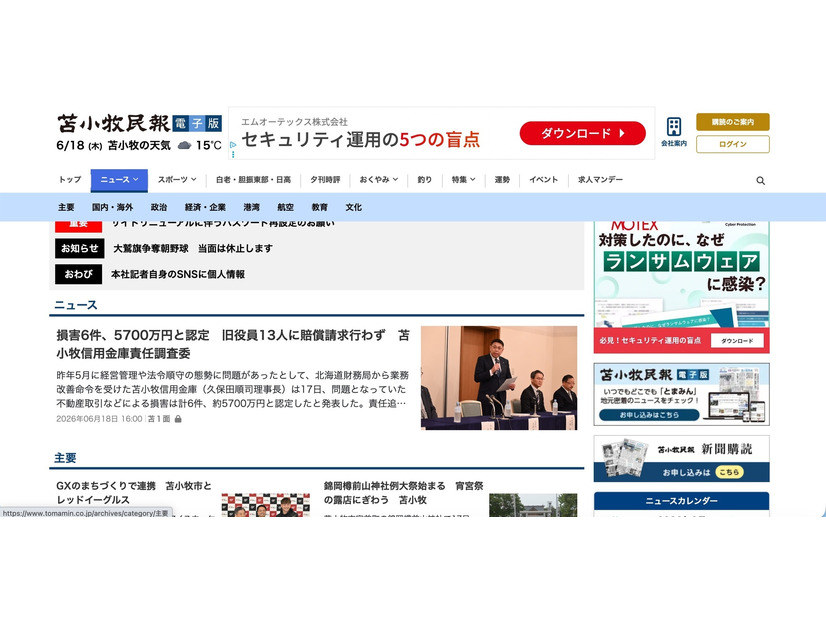Select the 教育 submenu category
The height and width of the screenshot is (620, 826).
tap(319, 208)
